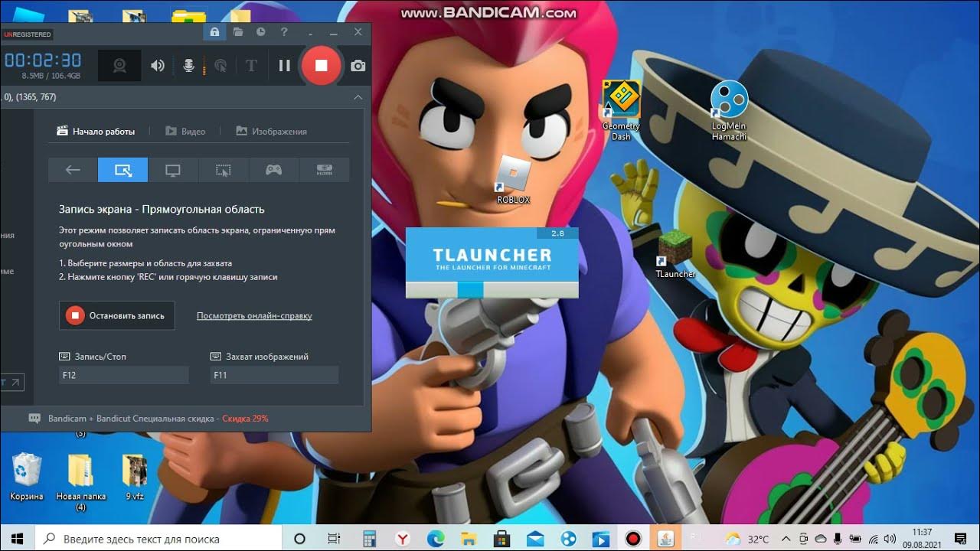Click the Остановить запись button

pos(116,315)
